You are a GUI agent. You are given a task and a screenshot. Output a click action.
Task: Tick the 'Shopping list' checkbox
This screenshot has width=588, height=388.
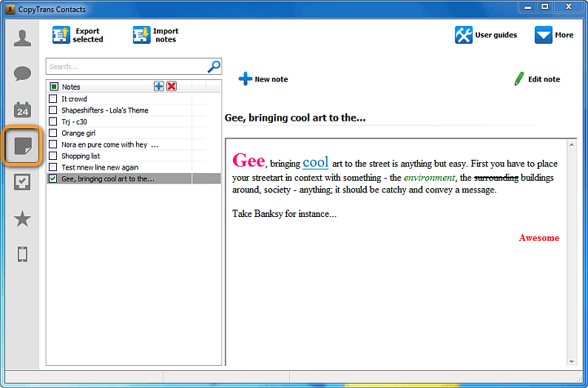point(53,155)
